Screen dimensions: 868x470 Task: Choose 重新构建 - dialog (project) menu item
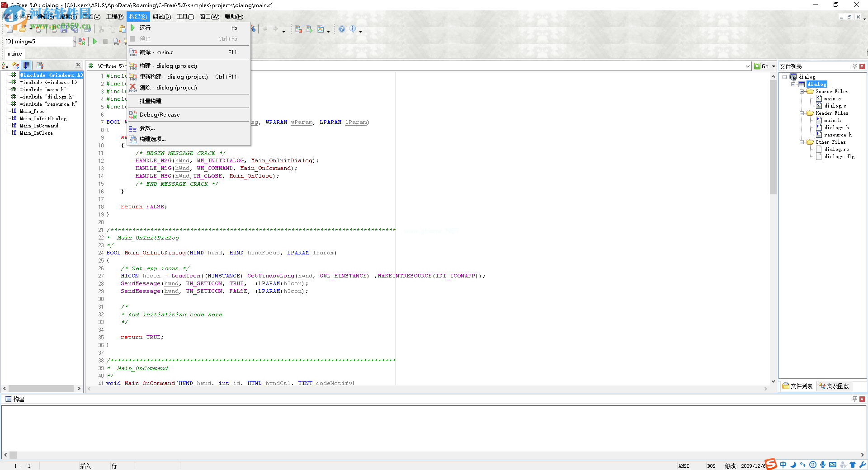point(174,77)
